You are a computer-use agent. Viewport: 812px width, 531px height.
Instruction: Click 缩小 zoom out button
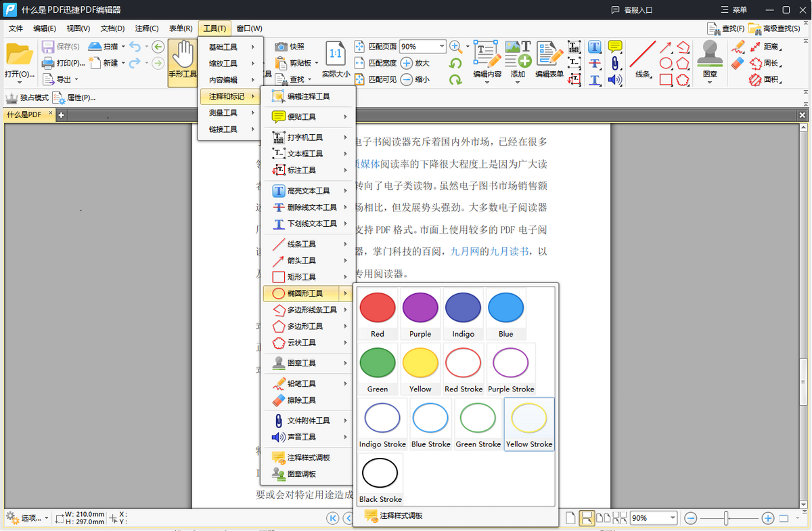coord(415,79)
